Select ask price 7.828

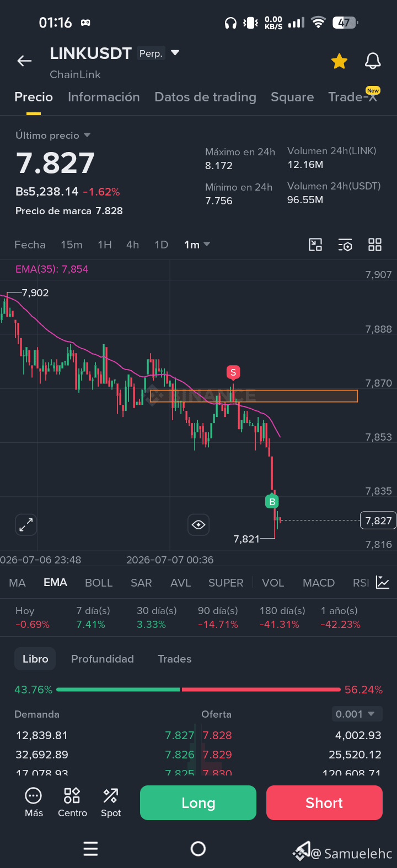click(217, 735)
